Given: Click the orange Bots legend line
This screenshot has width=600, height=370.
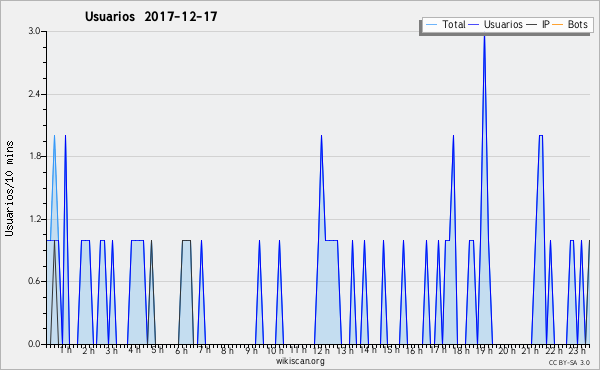Looking at the screenshot, I should pyautogui.click(x=558, y=25).
